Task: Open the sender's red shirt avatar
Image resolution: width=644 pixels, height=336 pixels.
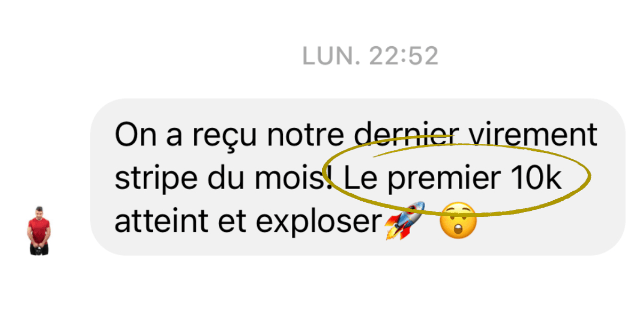Action: click(x=39, y=230)
